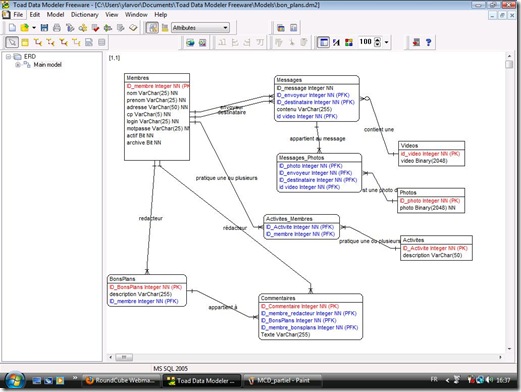The image size is (521, 392).
Task: Collapse the ERD tree node
Action: click(8, 57)
